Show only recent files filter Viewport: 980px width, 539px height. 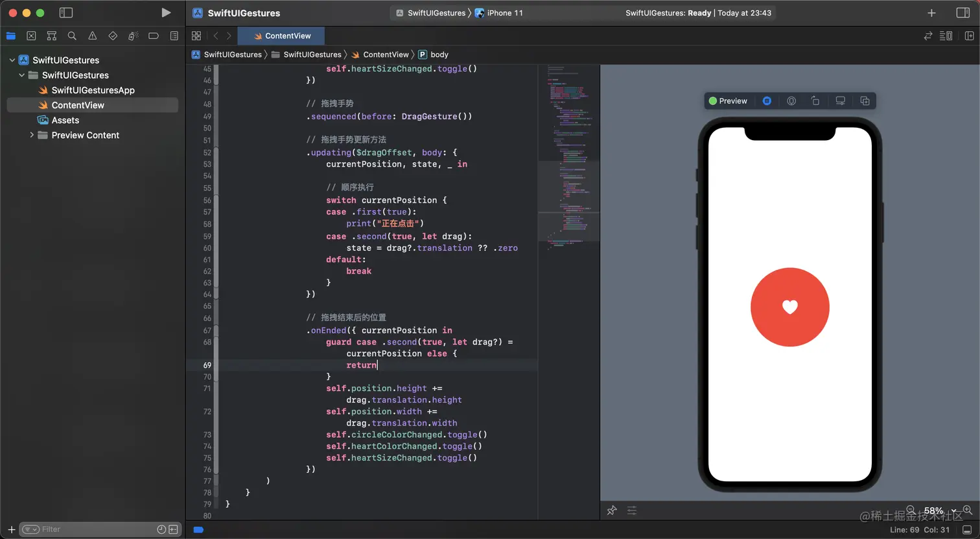[x=161, y=529]
